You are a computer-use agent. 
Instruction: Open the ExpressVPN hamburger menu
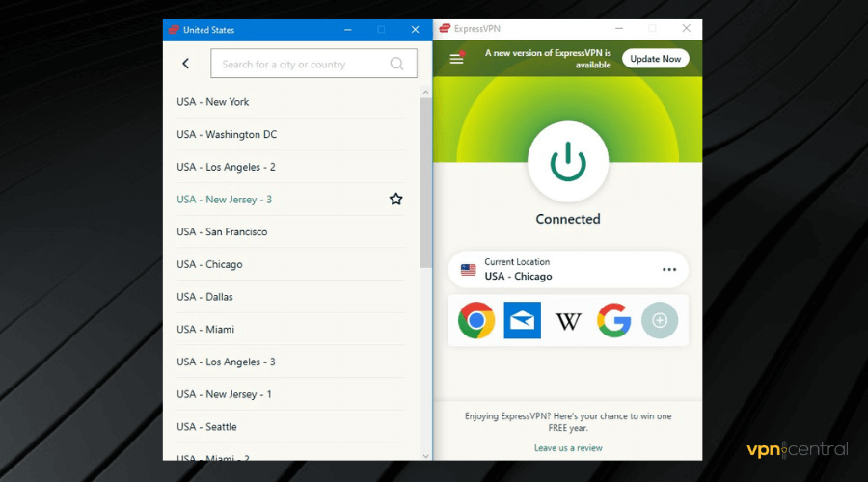pyautogui.click(x=457, y=59)
